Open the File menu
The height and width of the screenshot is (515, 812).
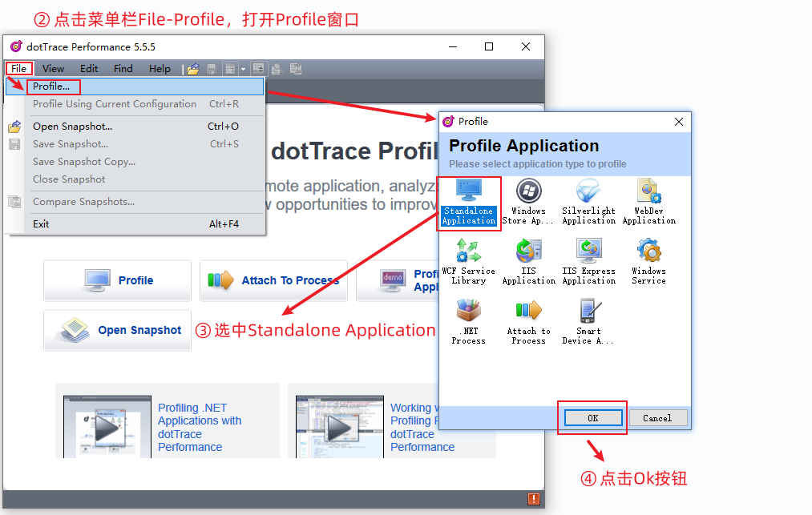(x=19, y=68)
